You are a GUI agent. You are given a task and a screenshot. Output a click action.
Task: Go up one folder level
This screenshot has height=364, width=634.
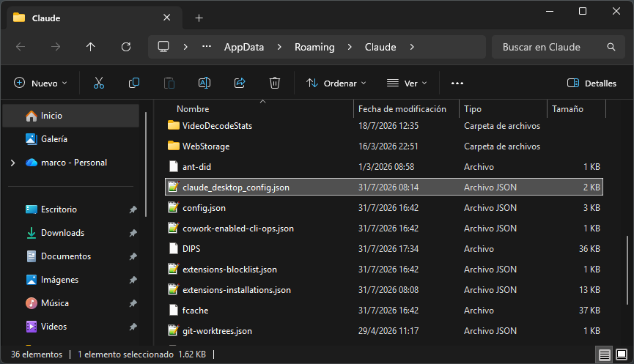coord(91,47)
